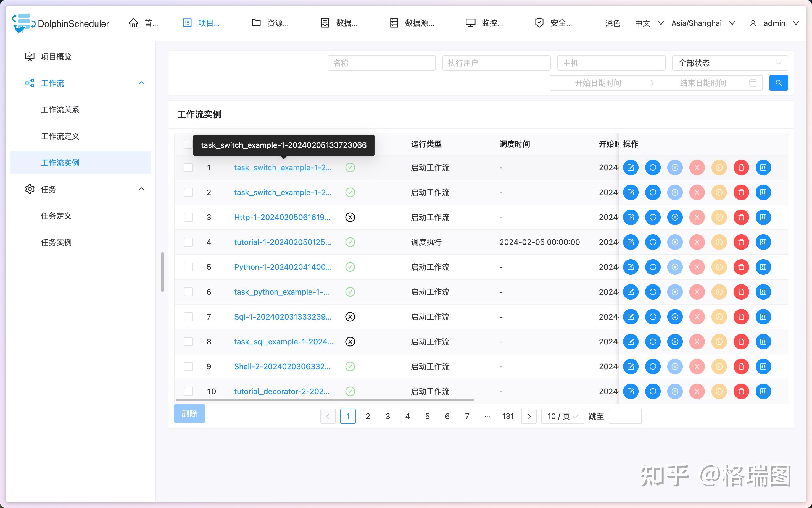Image resolution: width=812 pixels, height=508 pixels.
Task: Switch to the 任务实例 sidebar item
Action: click(x=56, y=242)
